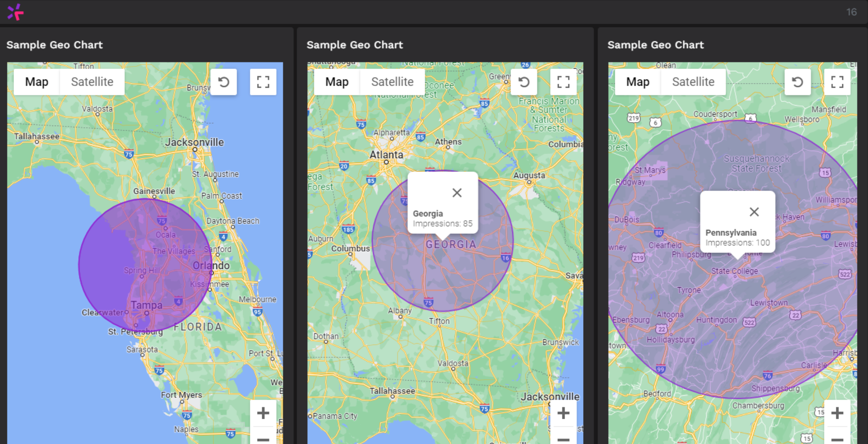Click the Gainesville city label
The image size is (868, 444).
click(x=154, y=191)
